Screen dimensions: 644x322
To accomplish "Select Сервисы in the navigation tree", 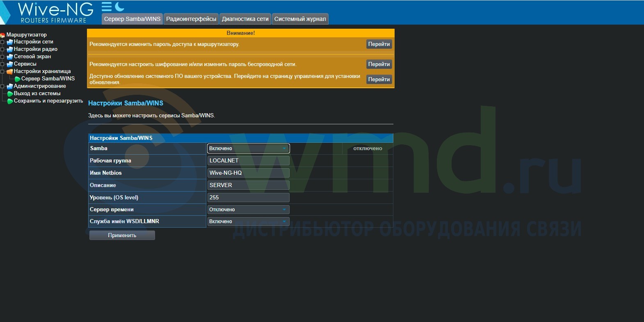I will click(x=25, y=64).
